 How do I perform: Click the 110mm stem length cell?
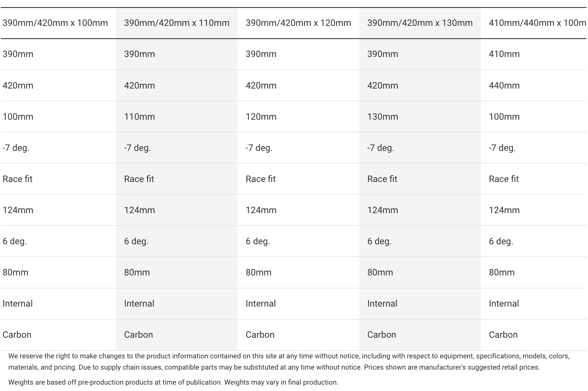139,117
